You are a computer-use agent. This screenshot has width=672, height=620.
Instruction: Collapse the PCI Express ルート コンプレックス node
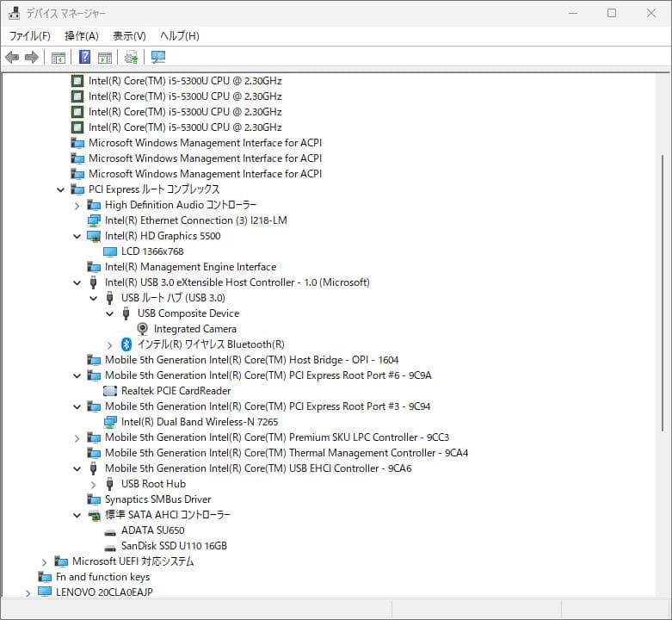point(61,189)
